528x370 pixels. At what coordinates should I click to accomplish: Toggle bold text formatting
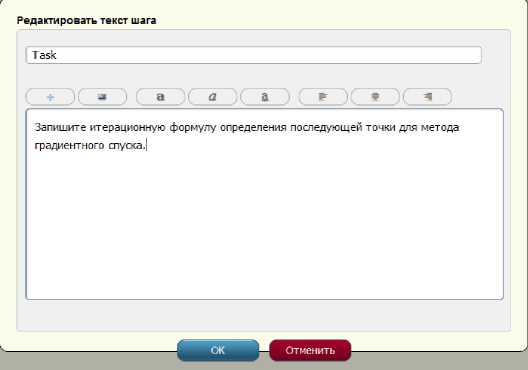[x=160, y=97]
